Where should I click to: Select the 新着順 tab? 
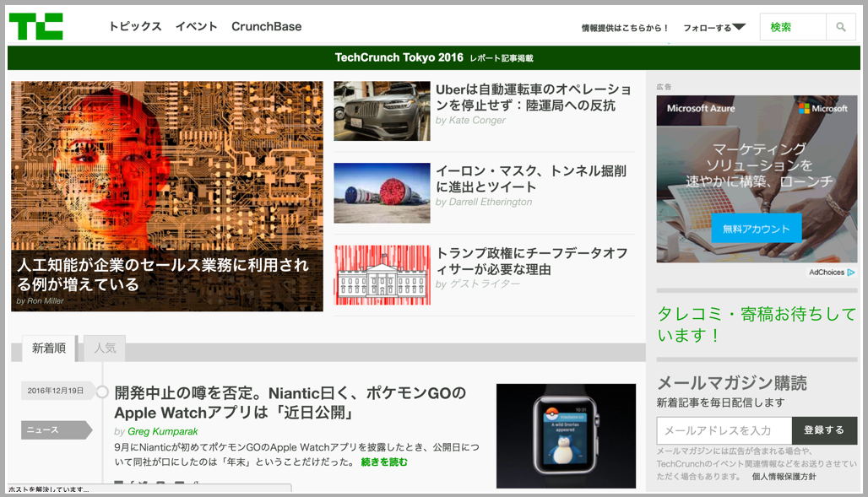[x=49, y=348]
